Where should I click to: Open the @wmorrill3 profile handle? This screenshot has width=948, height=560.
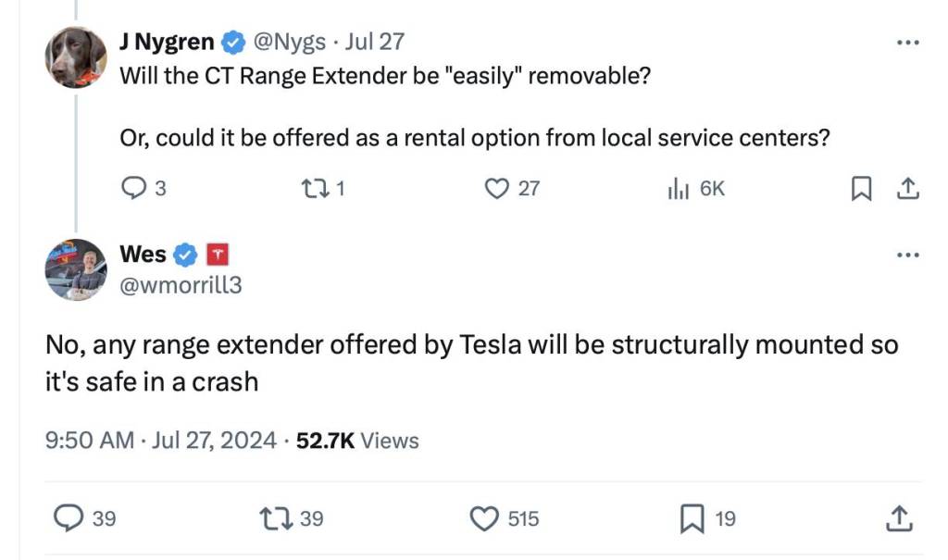coord(181,285)
